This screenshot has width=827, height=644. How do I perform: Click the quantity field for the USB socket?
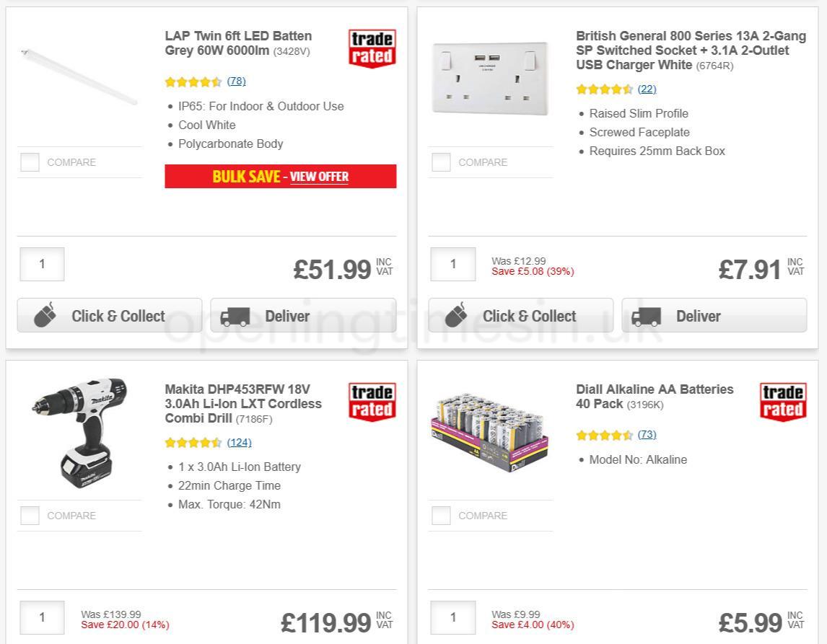(x=452, y=264)
